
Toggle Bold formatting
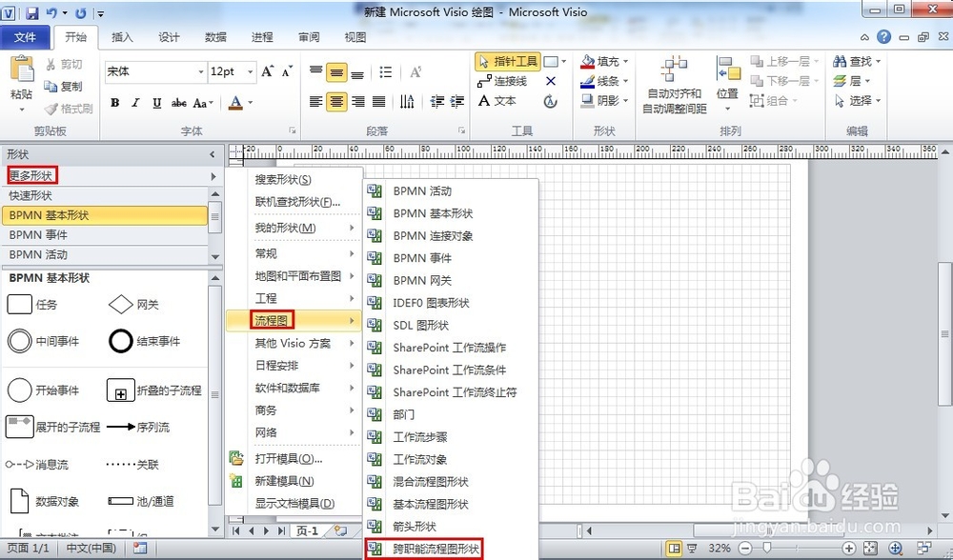point(114,103)
